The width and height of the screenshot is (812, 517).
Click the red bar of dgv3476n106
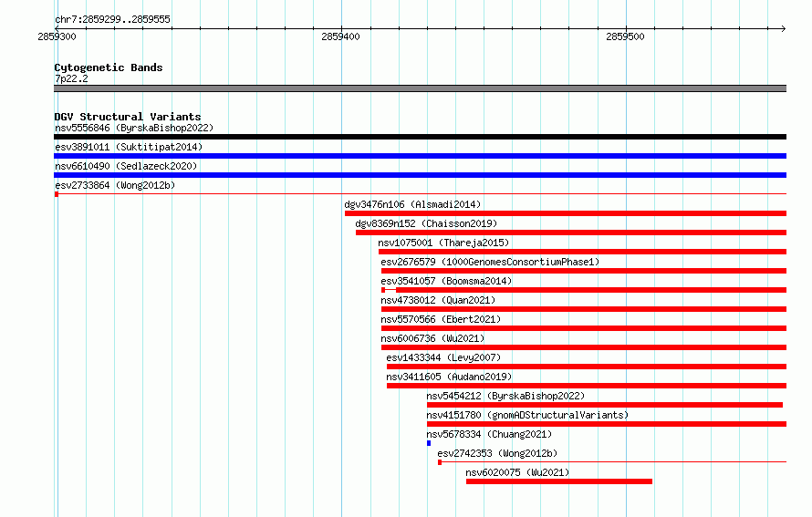pyautogui.click(x=566, y=213)
